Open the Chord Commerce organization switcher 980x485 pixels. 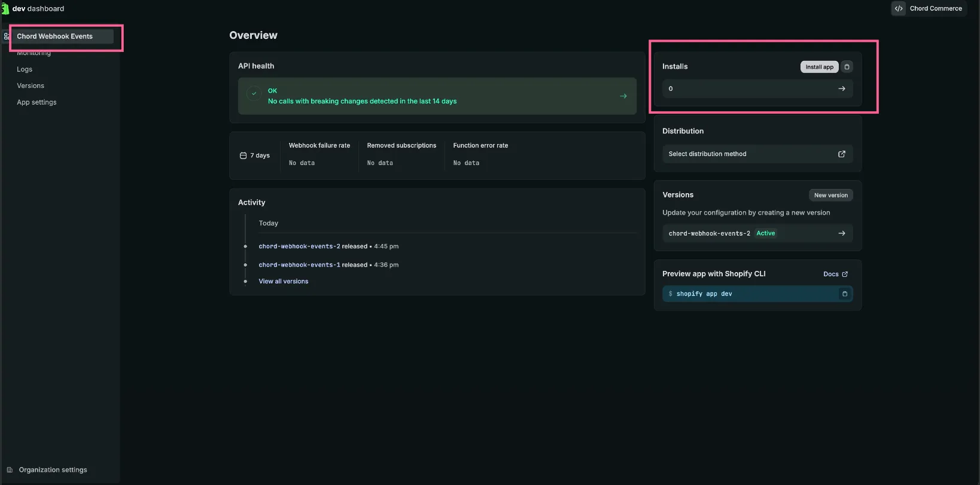(929, 8)
